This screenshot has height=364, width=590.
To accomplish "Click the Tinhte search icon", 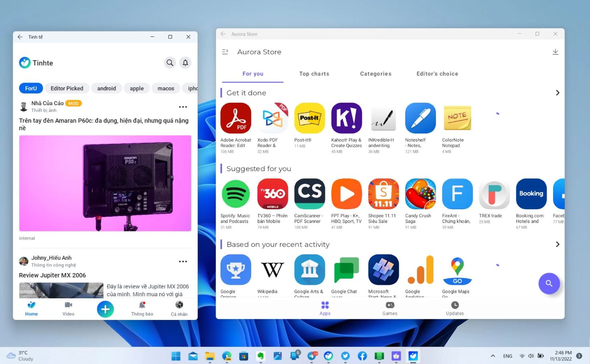I will (170, 63).
